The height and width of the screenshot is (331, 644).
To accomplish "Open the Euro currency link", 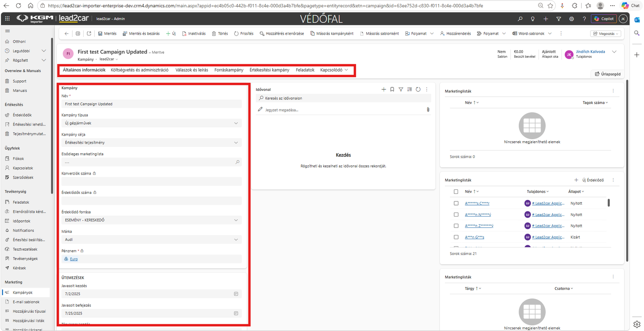I will [74, 259].
